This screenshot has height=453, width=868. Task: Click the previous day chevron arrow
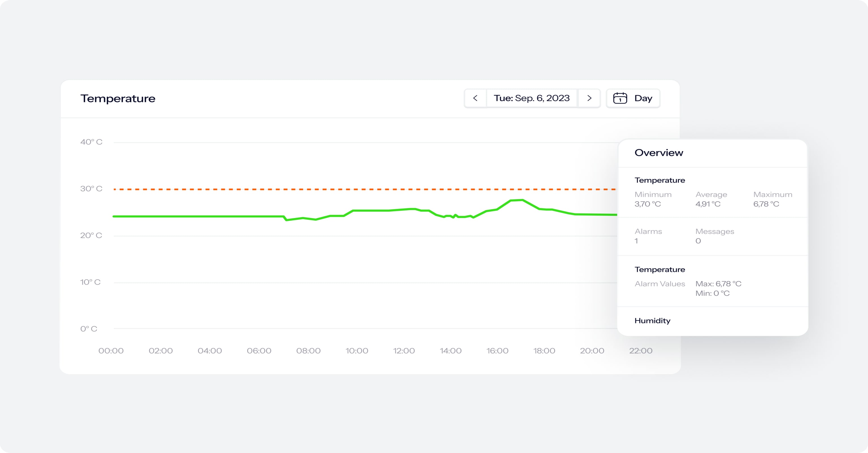475,98
